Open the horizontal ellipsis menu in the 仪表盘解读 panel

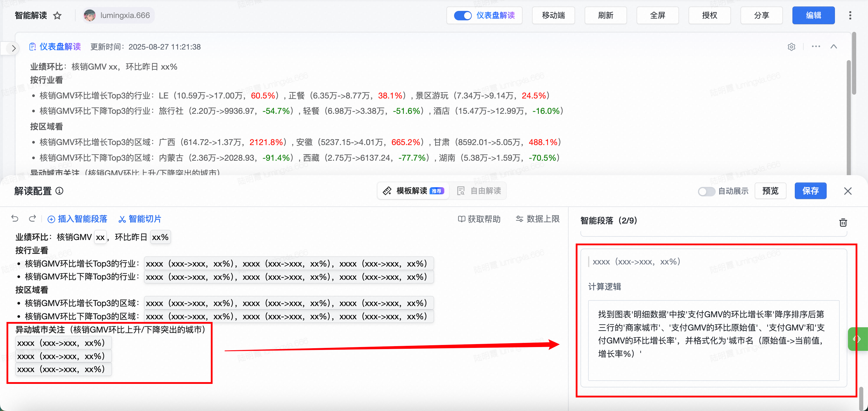(816, 47)
